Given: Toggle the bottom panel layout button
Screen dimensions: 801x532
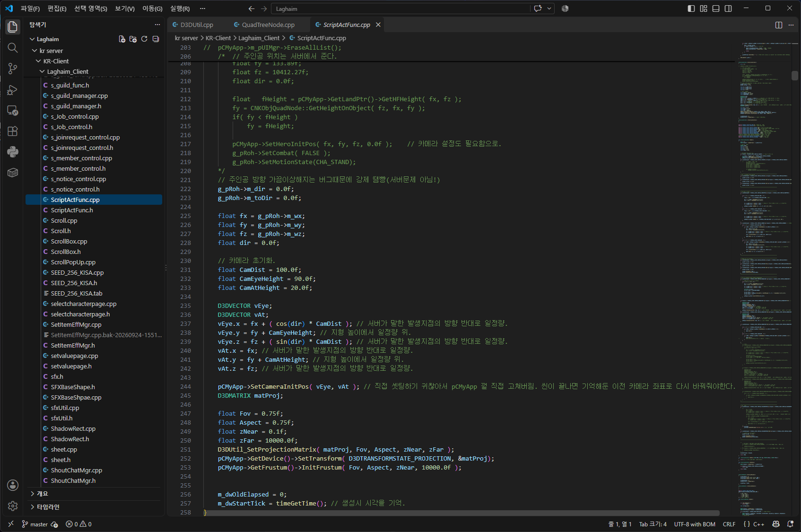Looking at the screenshot, I should pyautogui.click(x=716, y=9).
